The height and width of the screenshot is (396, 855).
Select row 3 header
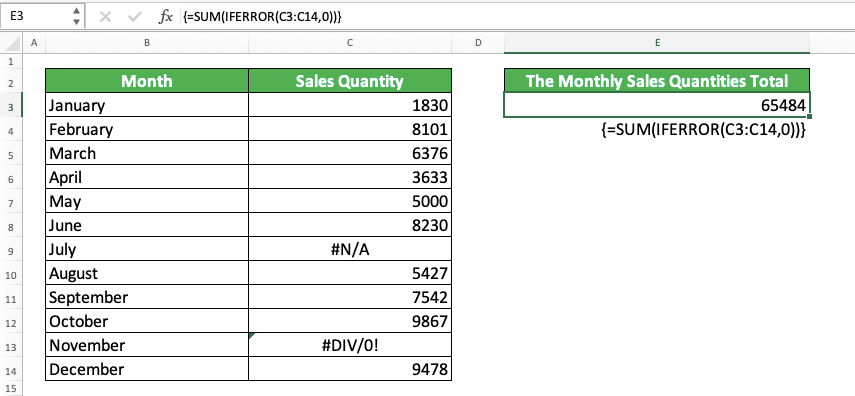(11, 105)
